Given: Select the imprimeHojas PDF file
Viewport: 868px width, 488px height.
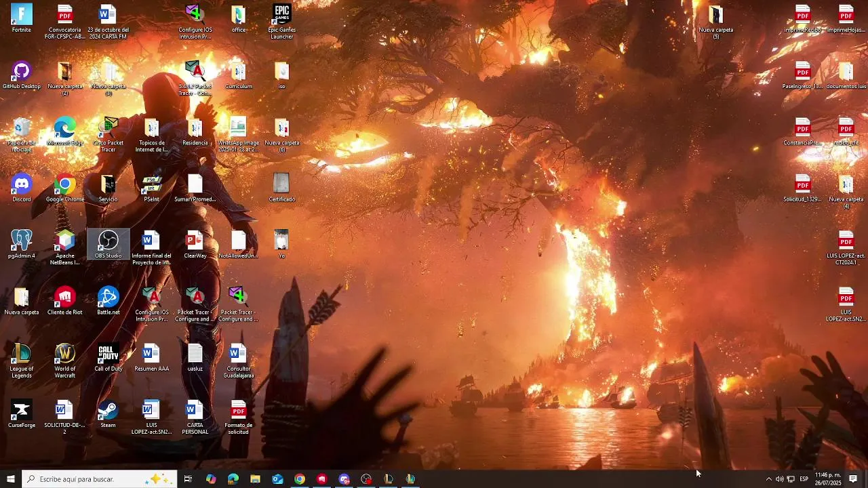Looking at the screenshot, I should click(846, 18).
